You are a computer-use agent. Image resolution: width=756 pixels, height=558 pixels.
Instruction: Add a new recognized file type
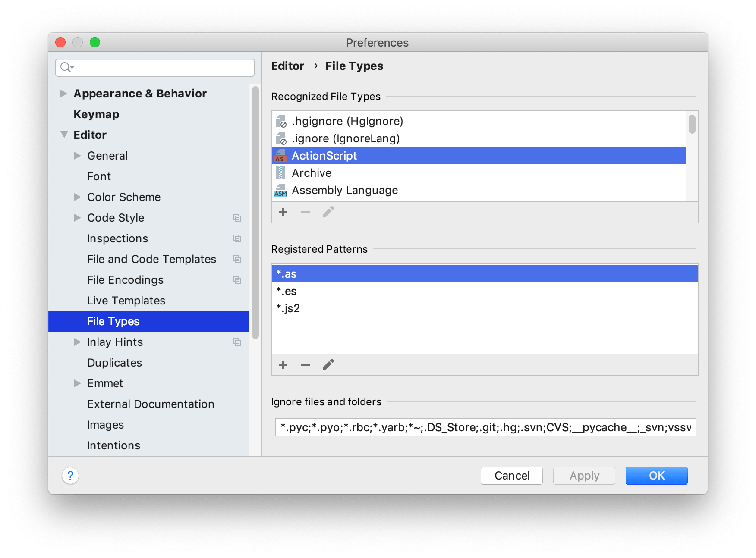[283, 212]
